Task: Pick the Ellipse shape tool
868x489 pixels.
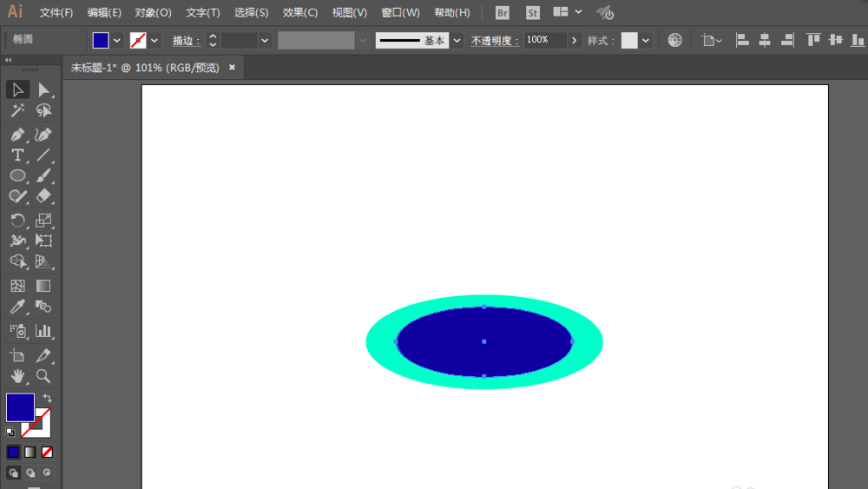Action: pos(17,176)
